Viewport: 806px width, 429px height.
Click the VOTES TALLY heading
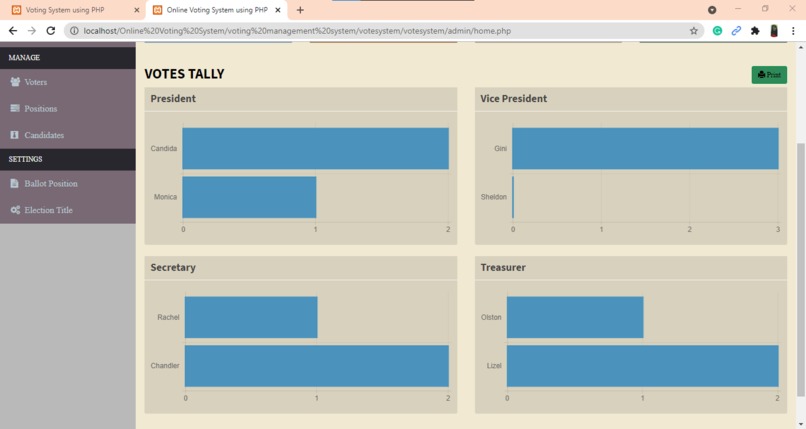[x=185, y=74]
